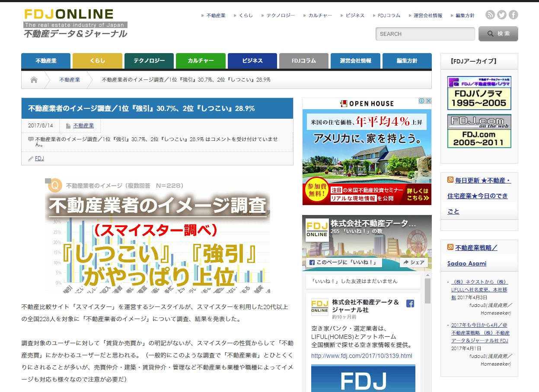539x392 pixels.
Task: Click the FDJ ONLINE site logo
Action: [76, 23]
